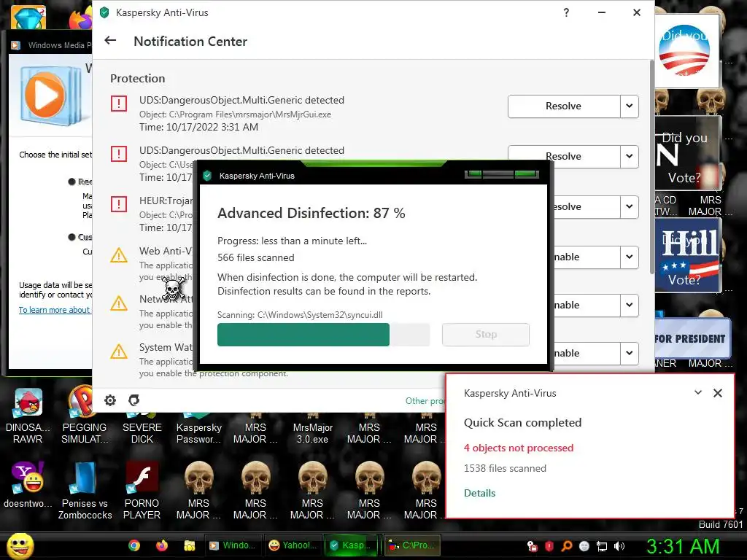Launch Chrome from the taskbar

coord(134,545)
